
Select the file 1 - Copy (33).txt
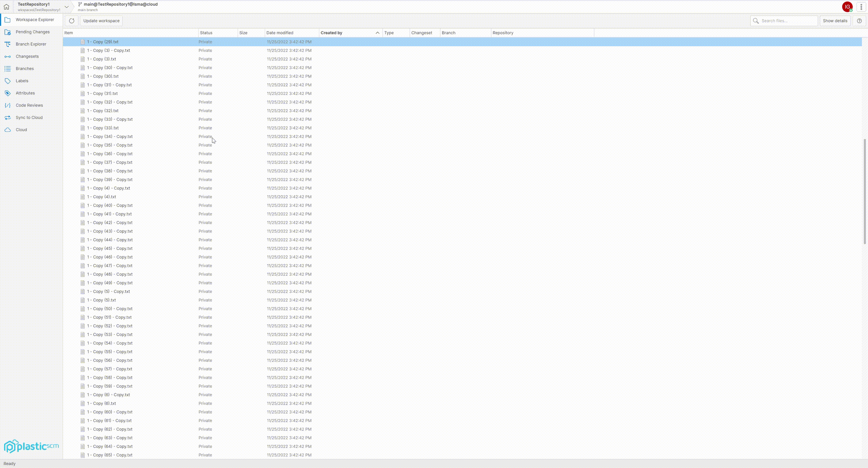[102, 128]
